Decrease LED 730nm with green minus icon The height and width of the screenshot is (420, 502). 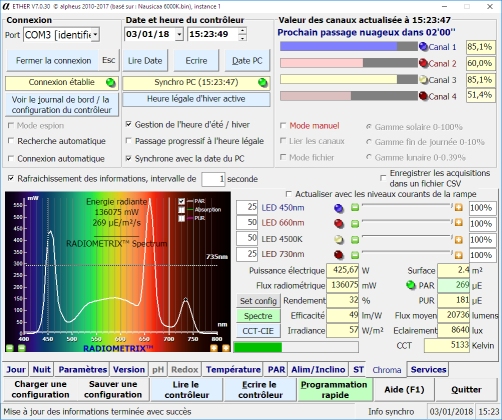(x=355, y=255)
